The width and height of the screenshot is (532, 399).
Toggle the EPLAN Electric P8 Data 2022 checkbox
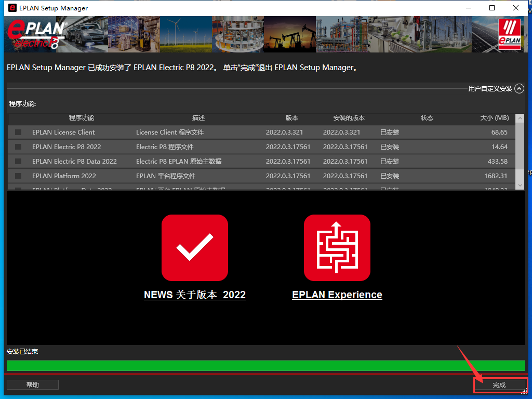click(18, 162)
